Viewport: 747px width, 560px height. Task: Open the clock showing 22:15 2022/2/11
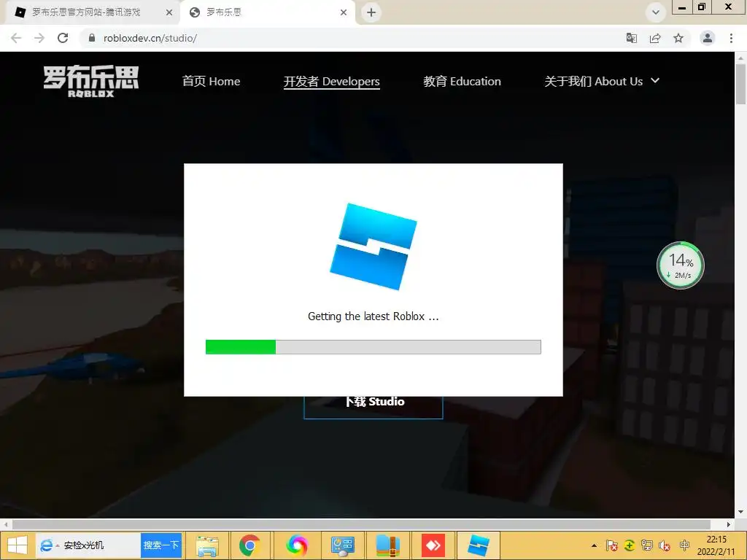tap(716, 545)
